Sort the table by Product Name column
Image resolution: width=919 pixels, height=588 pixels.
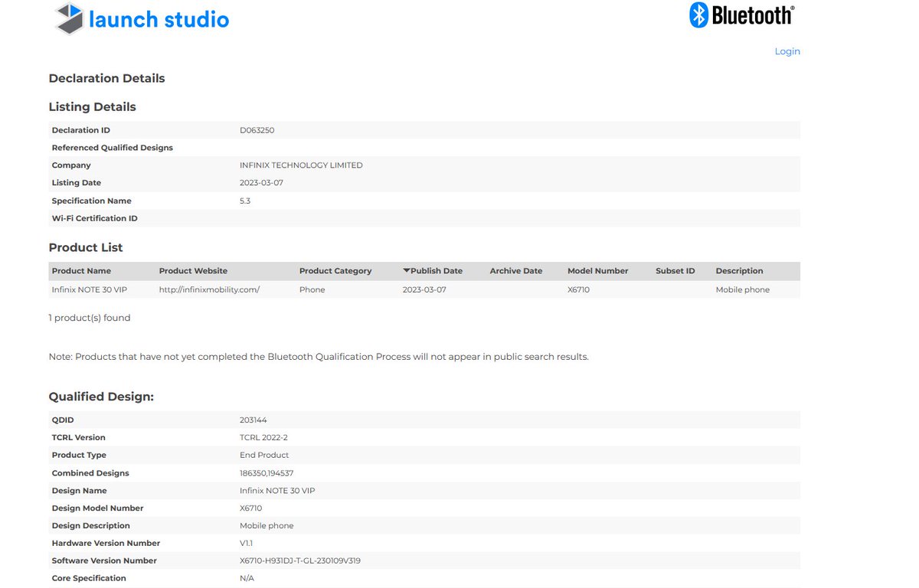(x=81, y=270)
